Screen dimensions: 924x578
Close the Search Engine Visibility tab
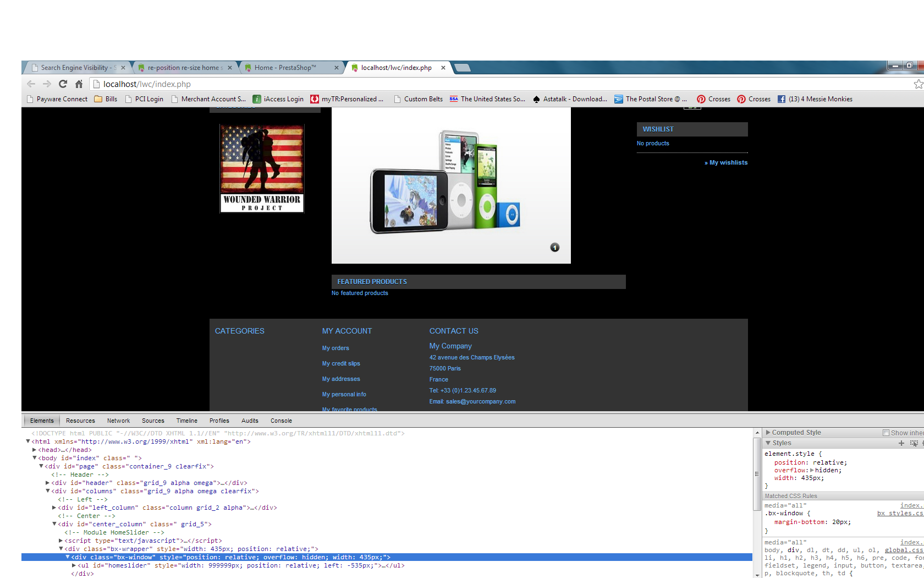point(123,68)
